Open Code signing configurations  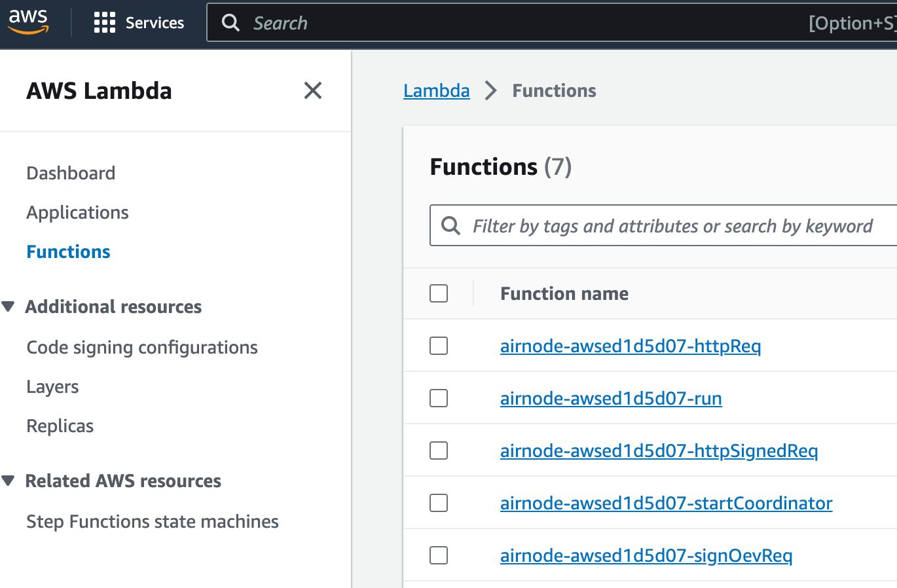point(142,347)
